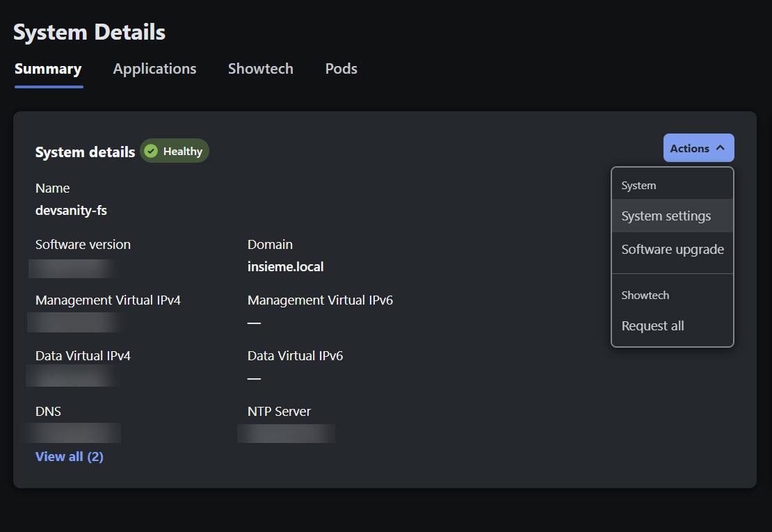The image size is (772, 532).
Task: Click the Showtech section header in menu
Action: 645,296
